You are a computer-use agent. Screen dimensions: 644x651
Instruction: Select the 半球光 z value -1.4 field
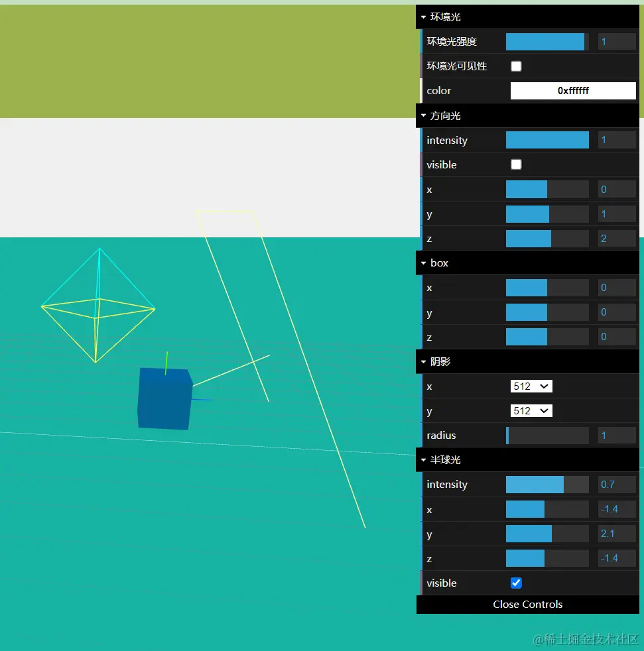tap(617, 558)
